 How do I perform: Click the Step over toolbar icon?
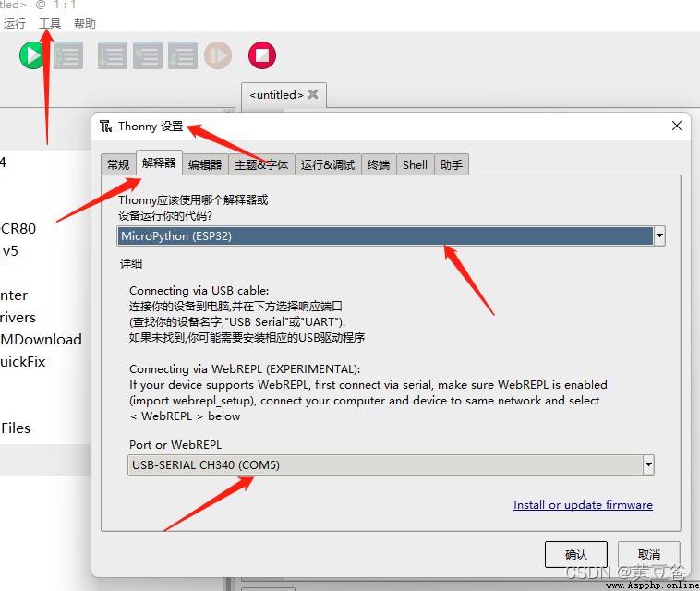(x=113, y=55)
